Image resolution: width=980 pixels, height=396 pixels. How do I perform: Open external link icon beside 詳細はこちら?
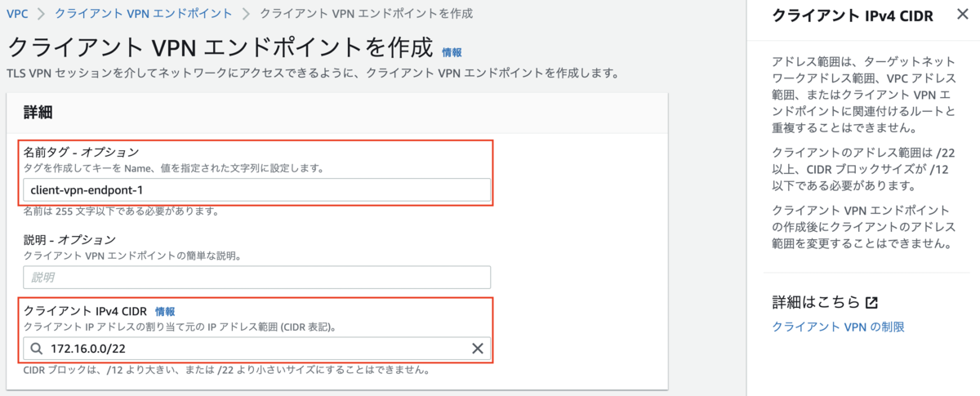click(x=871, y=302)
